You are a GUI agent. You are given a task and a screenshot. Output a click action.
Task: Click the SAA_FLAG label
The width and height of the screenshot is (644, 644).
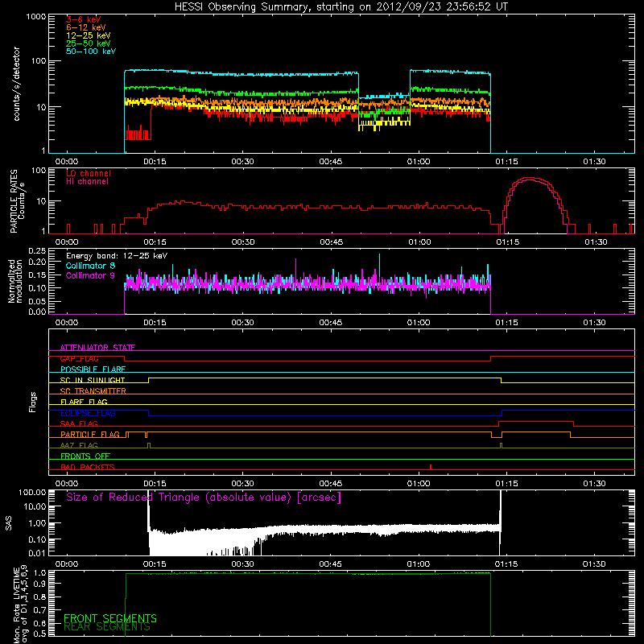(x=79, y=423)
